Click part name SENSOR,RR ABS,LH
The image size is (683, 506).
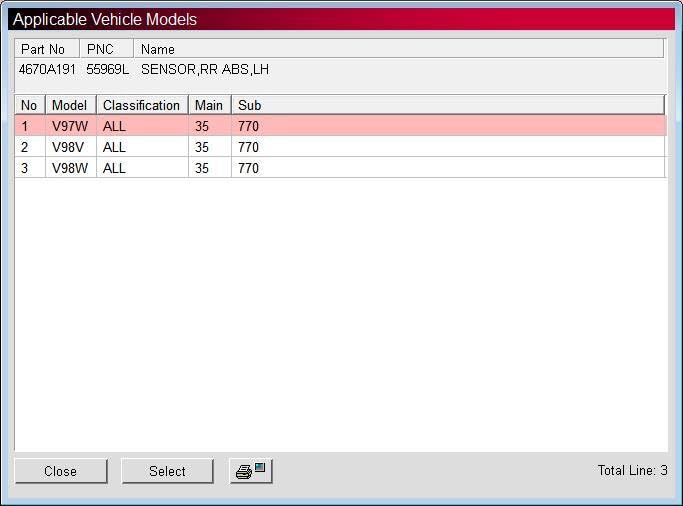coord(205,69)
